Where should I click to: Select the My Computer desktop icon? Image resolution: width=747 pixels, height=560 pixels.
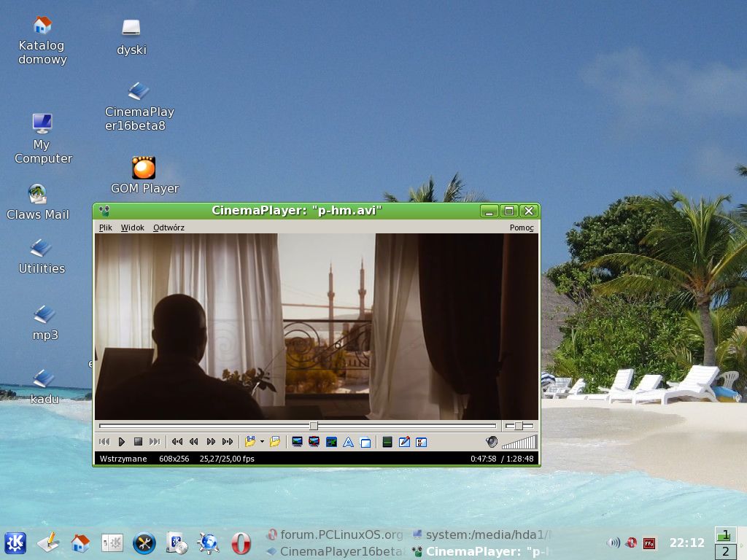click(43, 139)
